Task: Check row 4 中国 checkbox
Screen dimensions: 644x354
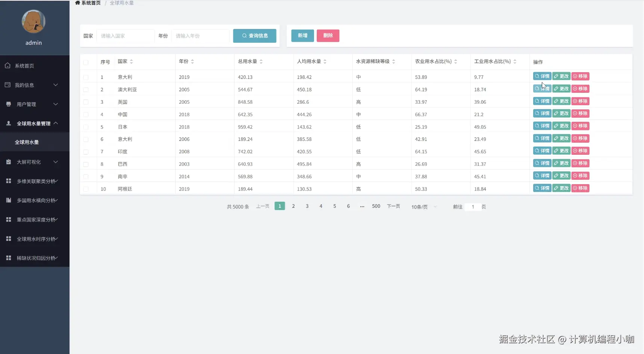Action: coord(86,115)
